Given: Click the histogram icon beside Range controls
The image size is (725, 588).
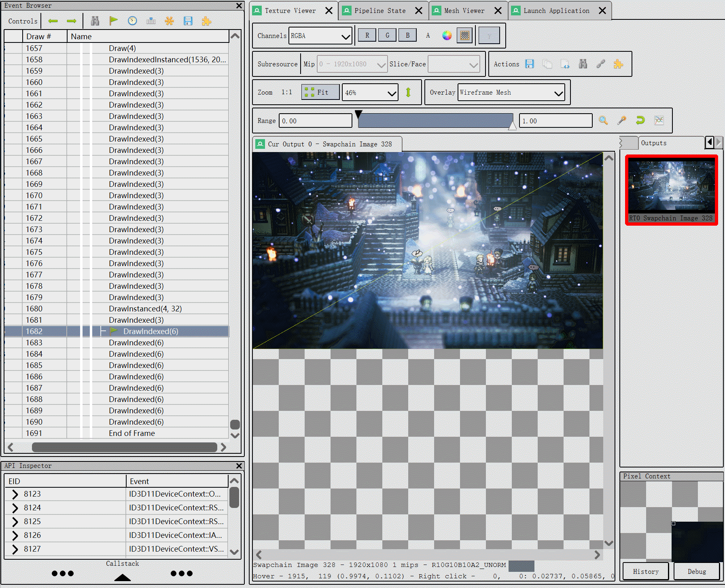Looking at the screenshot, I should [659, 121].
